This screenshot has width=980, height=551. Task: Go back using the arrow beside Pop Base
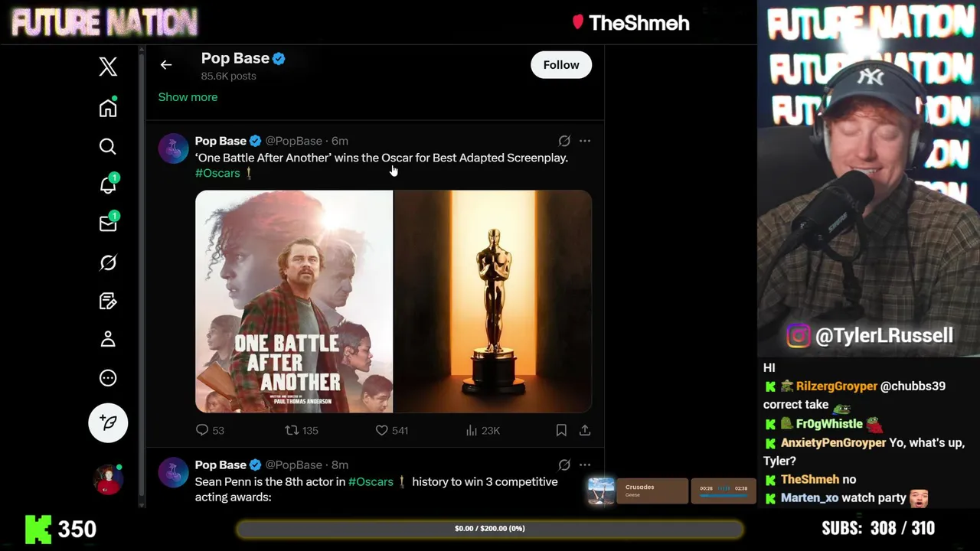(x=166, y=65)
